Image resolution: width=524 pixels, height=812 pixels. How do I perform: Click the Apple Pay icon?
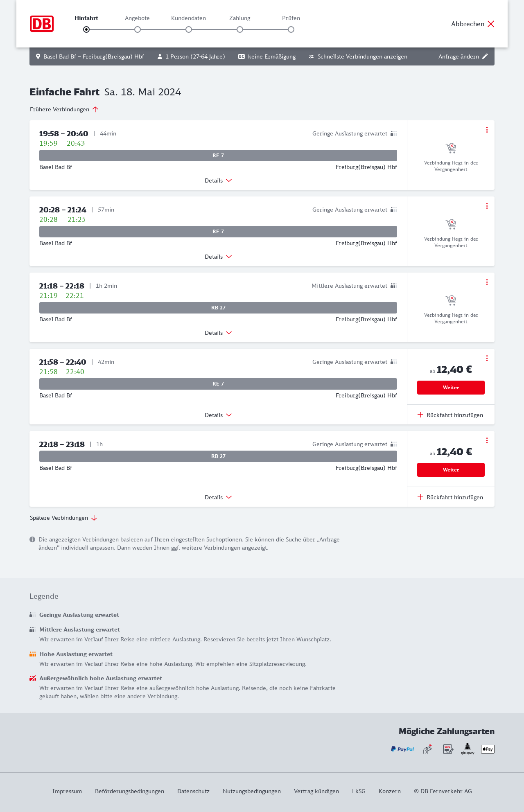(488, 749)
